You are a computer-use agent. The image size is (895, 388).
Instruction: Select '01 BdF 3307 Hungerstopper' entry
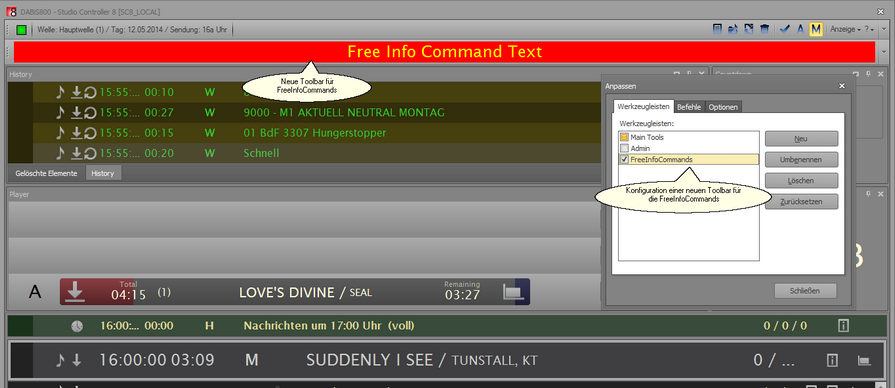(315, 133)
